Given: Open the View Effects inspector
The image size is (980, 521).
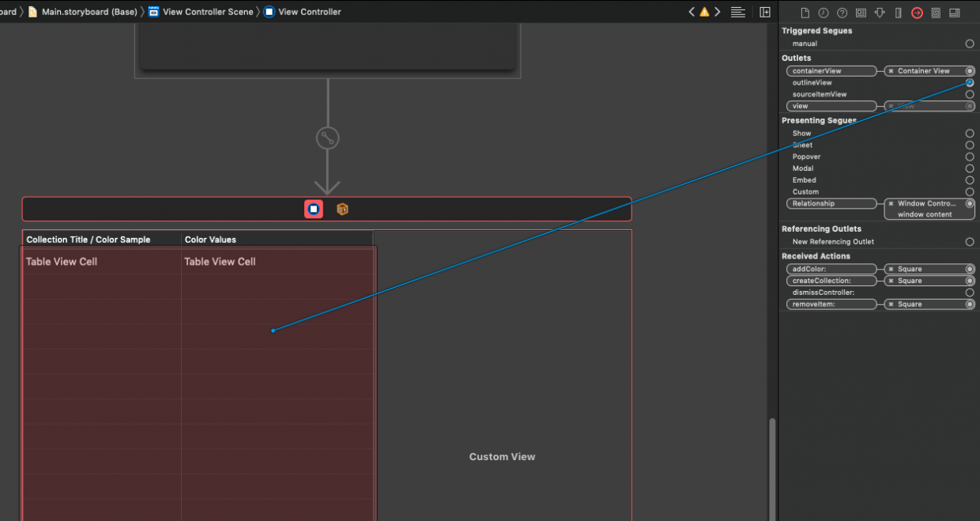Looking at the screenshot, I should (x=955, y=12).
